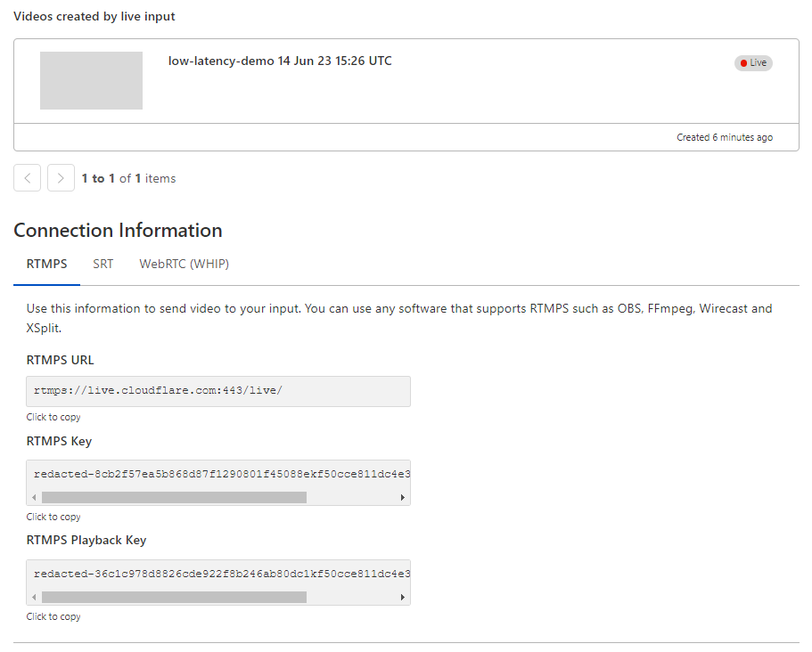Screen dimensions: 812x652
Task: Click the red Live status badge
Action: pyautogui.click(x=753, y=63)
